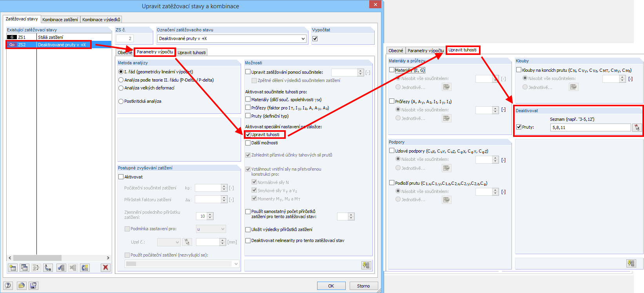
Task: Check Podloží prutu checkbox
Action: pos(392,183)
